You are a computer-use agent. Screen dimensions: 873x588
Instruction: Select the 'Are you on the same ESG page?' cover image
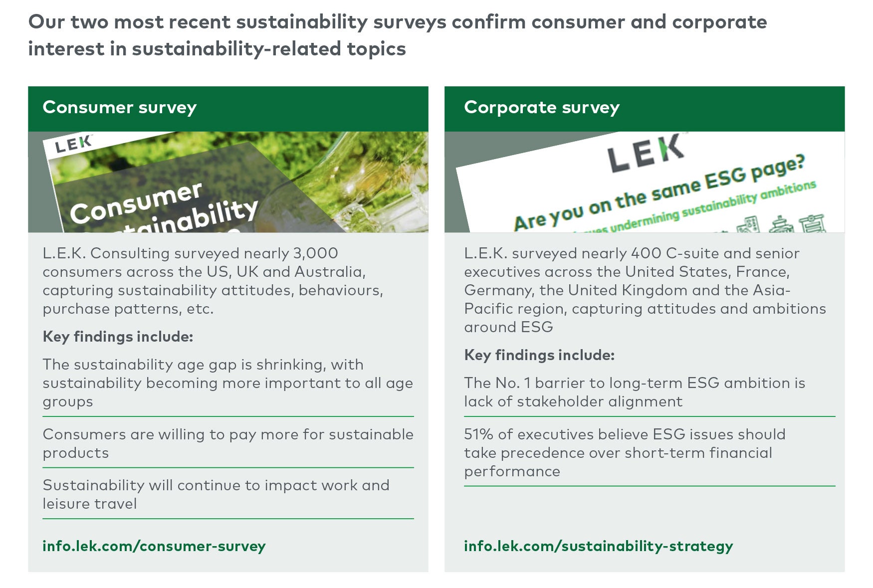645,182
